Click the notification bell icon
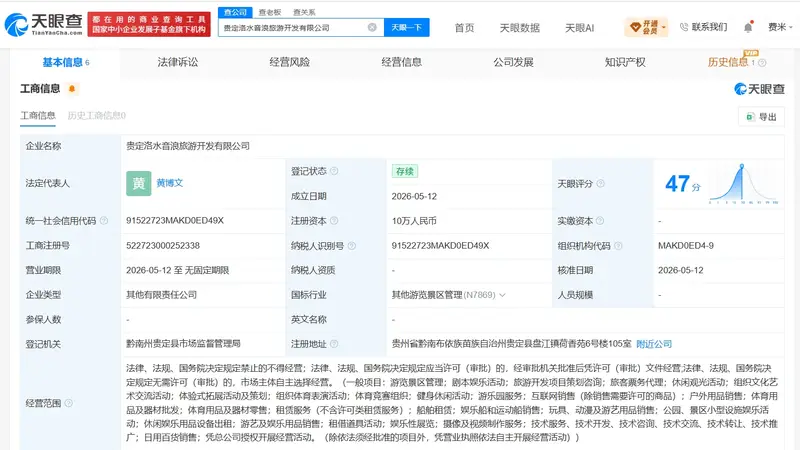 pos(748,27)
